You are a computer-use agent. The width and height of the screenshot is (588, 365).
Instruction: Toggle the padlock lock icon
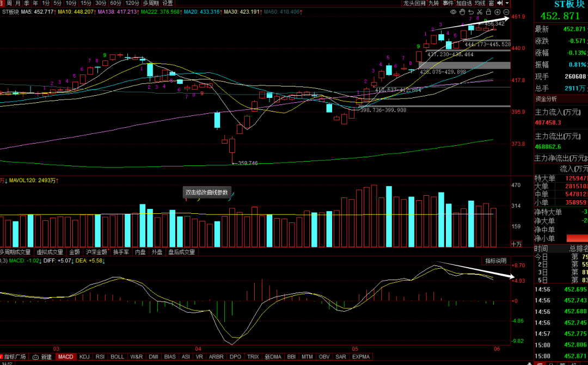(x=488, y=12)
